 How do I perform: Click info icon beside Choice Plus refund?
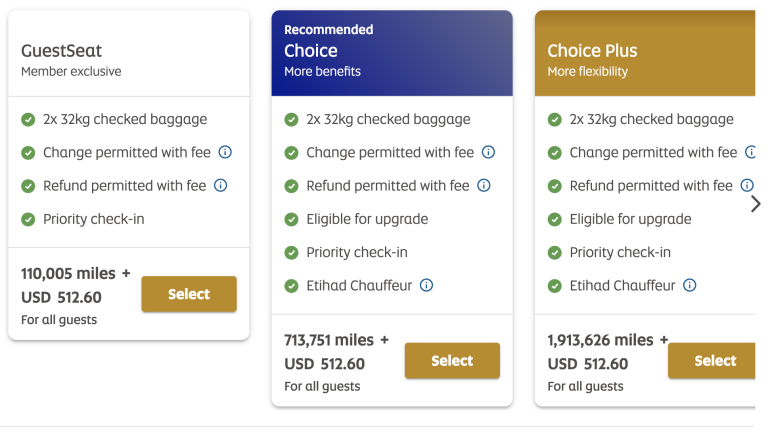click(746, 186)
